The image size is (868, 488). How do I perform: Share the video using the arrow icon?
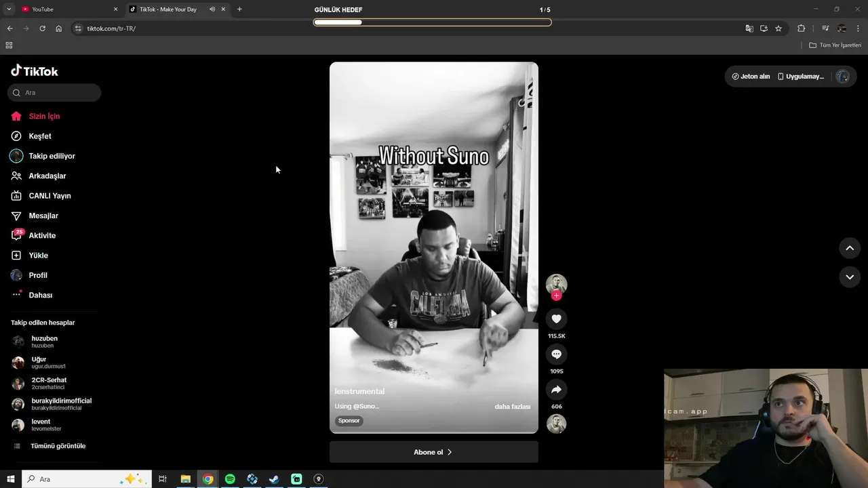point(556,390)
